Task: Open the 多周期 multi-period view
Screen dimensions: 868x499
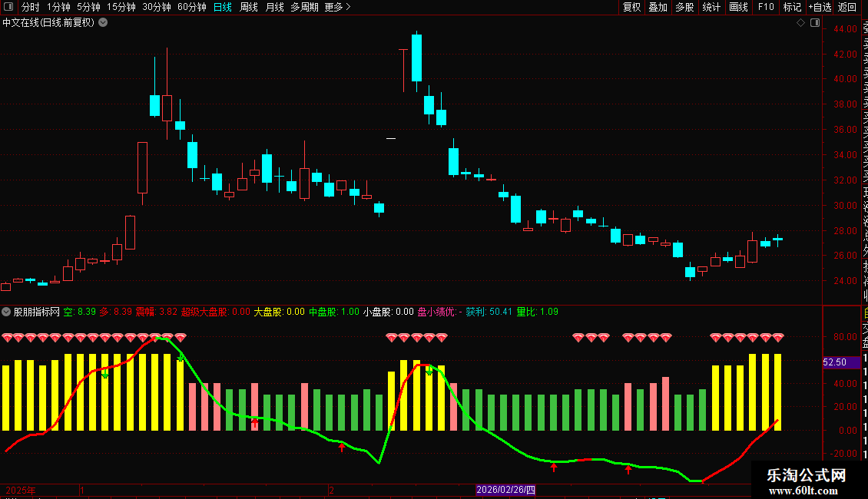Action: pyautogui.click(x=304, y=7)
